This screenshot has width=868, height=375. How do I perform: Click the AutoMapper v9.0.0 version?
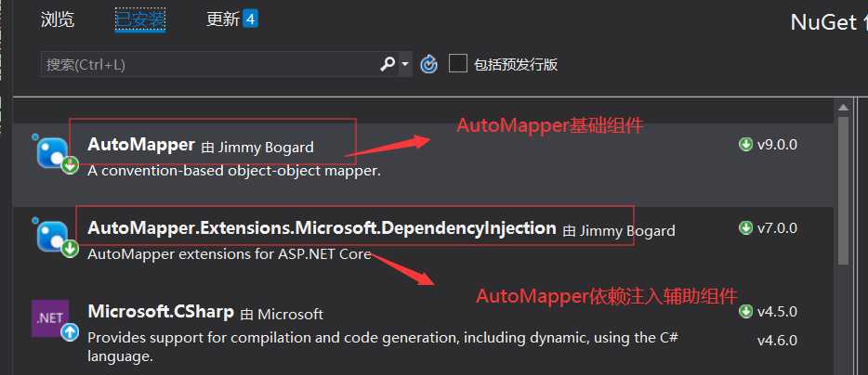click(x=777, y=145)
